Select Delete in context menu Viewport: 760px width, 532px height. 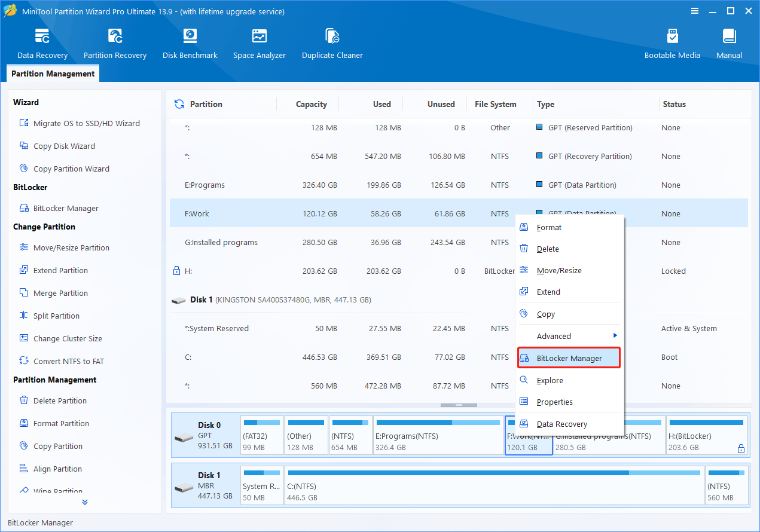tap(570, 249)
